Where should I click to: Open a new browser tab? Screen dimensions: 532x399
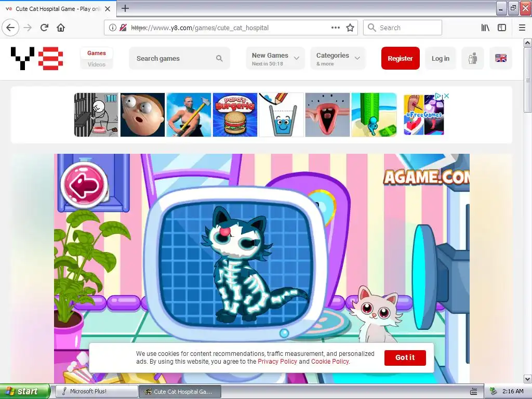(x=125, y=8)
